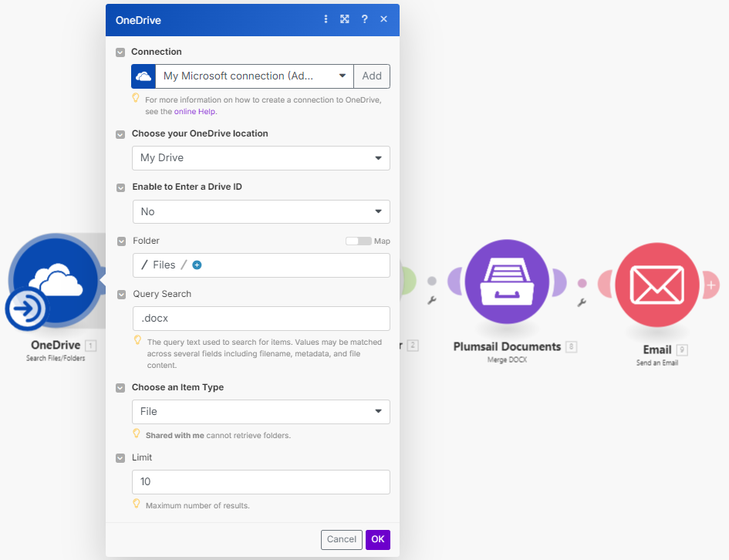Screen dimensions: 729x560
Task: Add a module after Email with plus
Action: [711, 285]
